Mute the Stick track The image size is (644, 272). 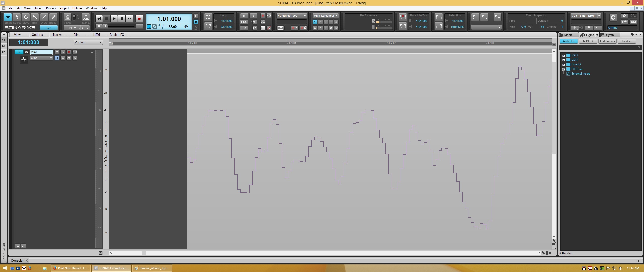tap(57, 52)
